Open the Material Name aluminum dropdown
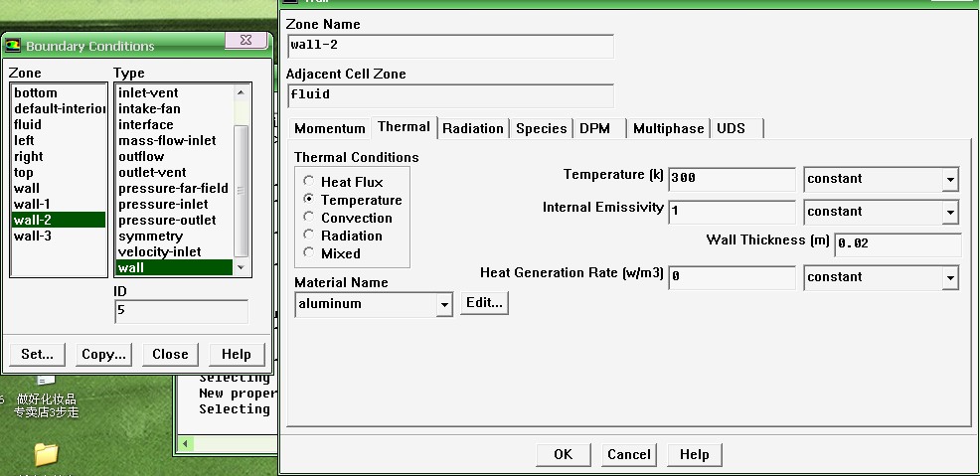980x476 pixels. click(444, 305)
